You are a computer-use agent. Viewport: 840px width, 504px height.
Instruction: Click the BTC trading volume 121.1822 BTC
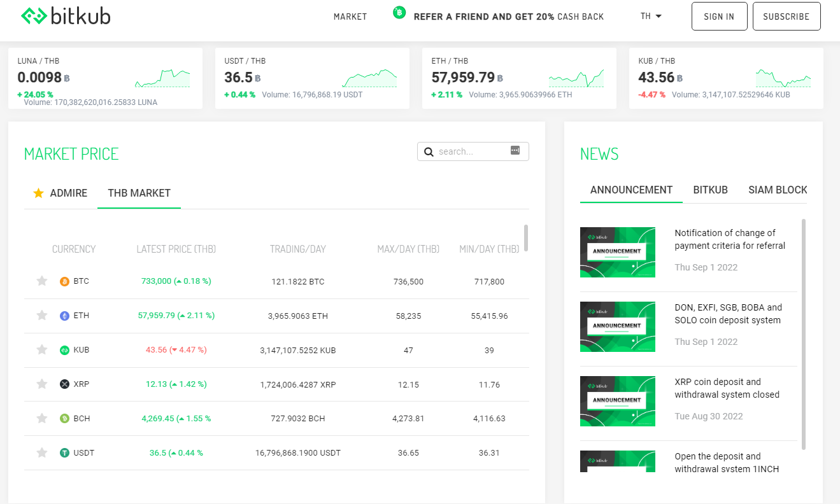[298, 281]
